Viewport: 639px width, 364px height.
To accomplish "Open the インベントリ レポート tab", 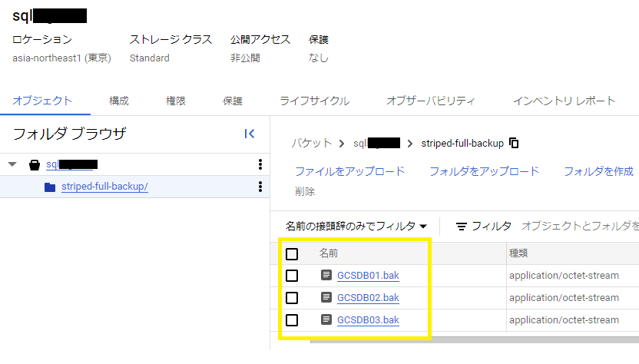I will click(x=564, y=101).
